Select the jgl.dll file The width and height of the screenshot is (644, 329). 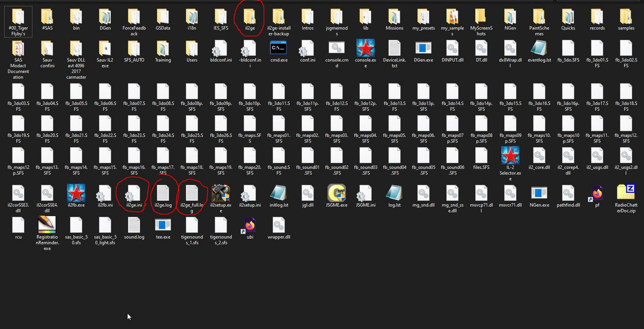tap(308, 196)
